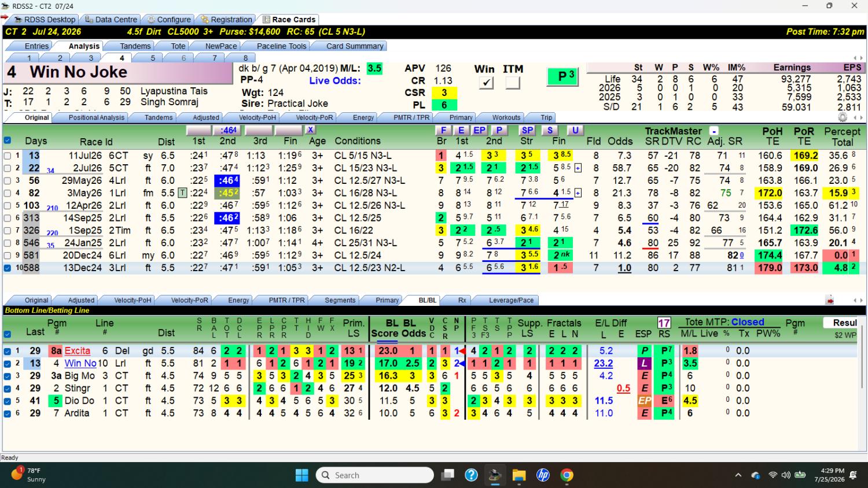Toggle the ITM checkbox
The height and width of the screenshot is (488, 868).
pos(512,83)
